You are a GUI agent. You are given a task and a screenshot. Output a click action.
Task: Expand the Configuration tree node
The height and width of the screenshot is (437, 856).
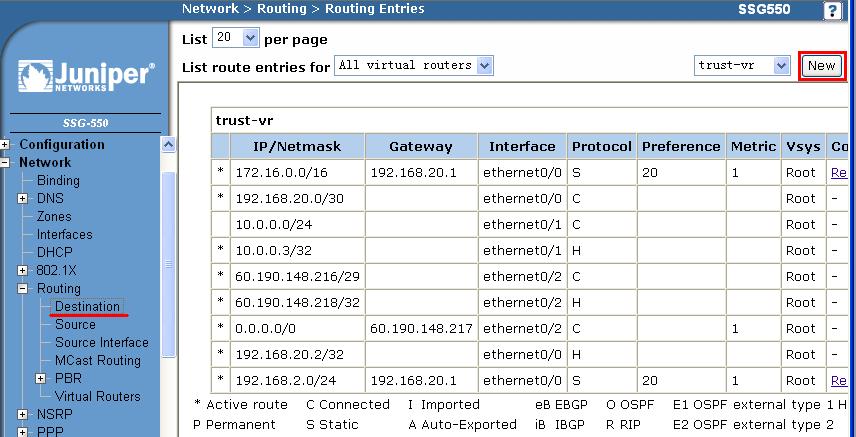coord(5,145)
